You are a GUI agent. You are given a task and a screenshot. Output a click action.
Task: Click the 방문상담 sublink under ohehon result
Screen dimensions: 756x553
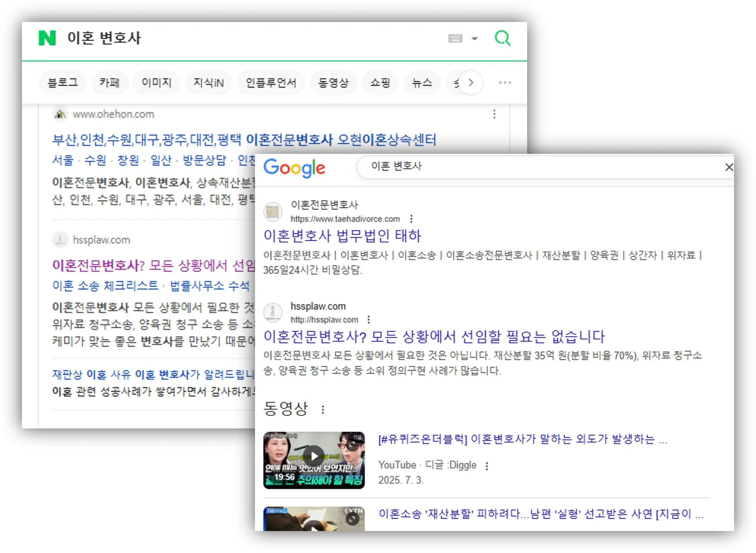(x=204, y=160)
